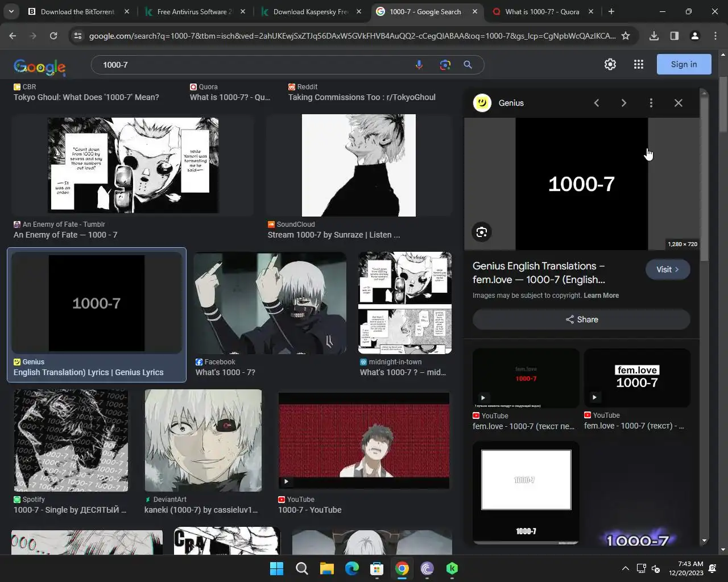Open Windows taskbar search
This screenshot has width=728, height=582.
(302, 568)
